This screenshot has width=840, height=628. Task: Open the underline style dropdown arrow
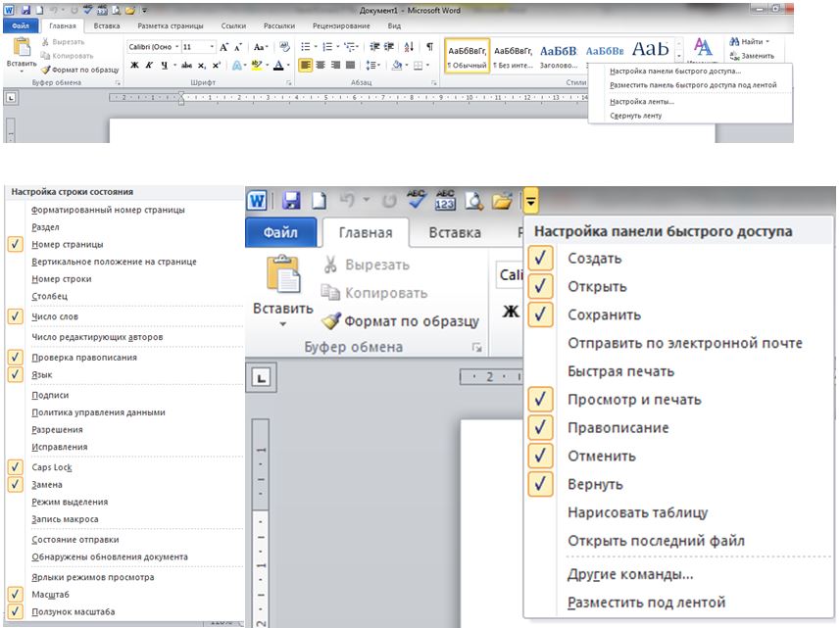(x=173, y=66)
